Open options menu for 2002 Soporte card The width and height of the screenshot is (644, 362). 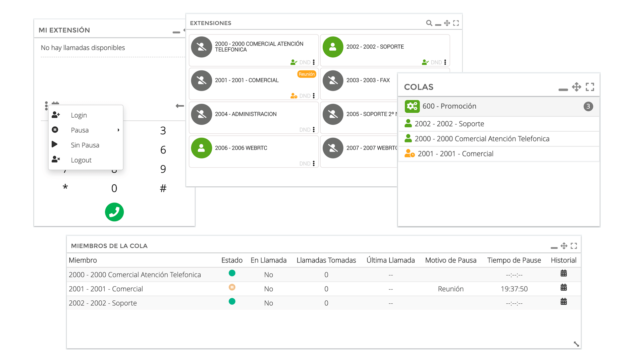445,62
